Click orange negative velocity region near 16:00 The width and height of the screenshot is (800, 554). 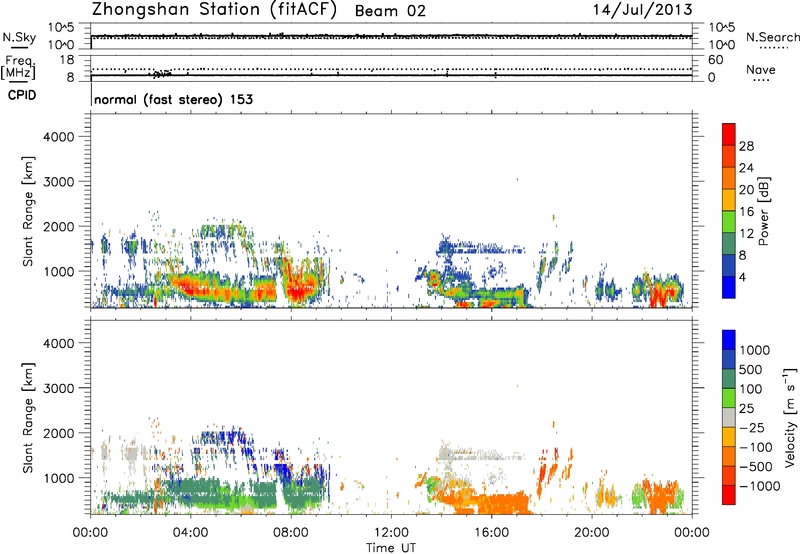(503, 502)
